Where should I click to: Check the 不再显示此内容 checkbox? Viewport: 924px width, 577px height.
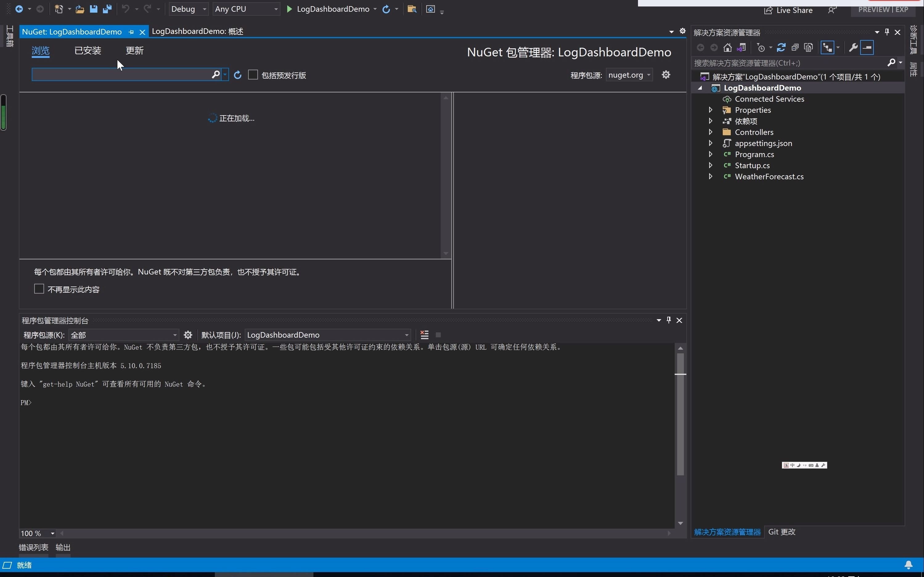click(x=39, y=289)
